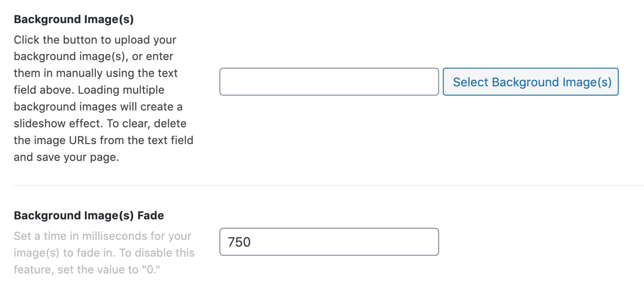Viewport: 644px width, 297px height.
Task: Click the fade feature help text
Action: (103, 253)
